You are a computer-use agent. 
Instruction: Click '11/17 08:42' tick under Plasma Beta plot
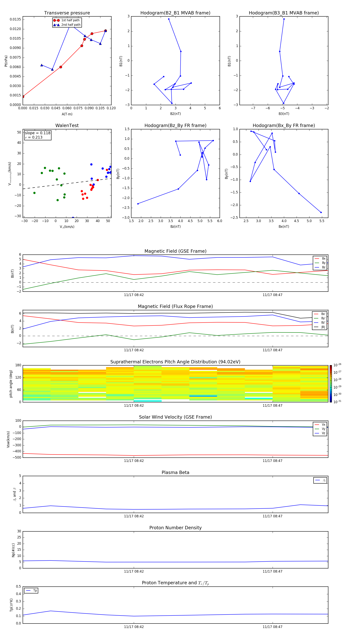click(x=134, y=516)
